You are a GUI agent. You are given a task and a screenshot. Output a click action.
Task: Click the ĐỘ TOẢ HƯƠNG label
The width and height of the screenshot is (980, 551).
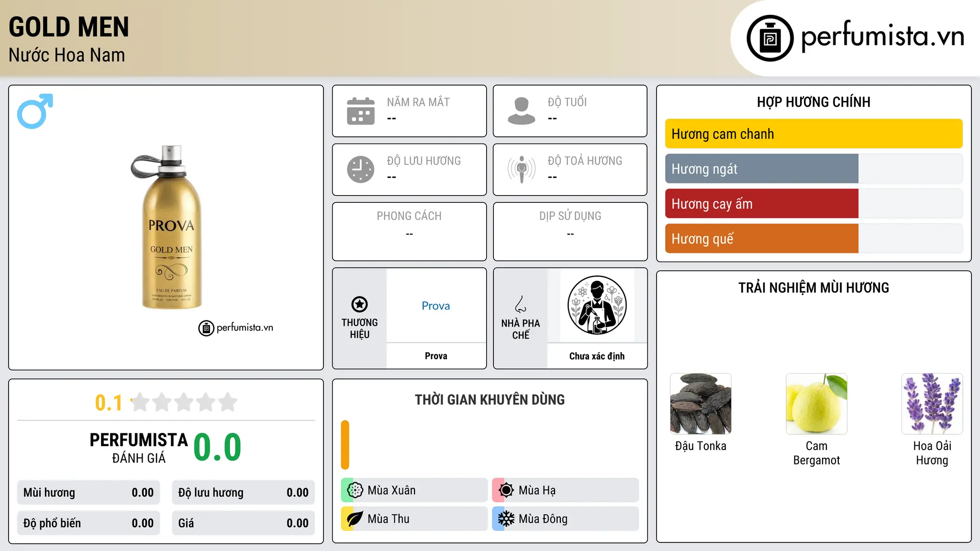pos(585,161)
